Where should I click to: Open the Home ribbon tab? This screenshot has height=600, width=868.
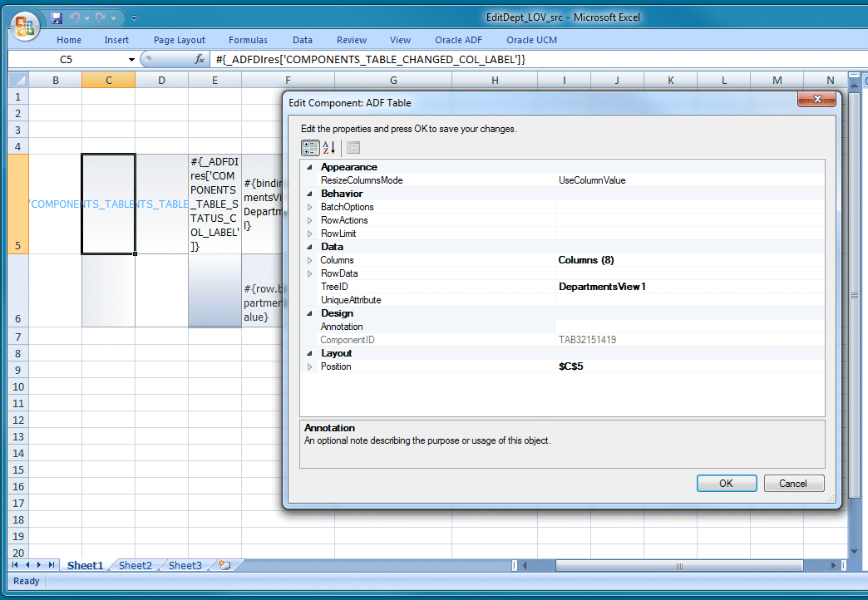click(69, 40)
